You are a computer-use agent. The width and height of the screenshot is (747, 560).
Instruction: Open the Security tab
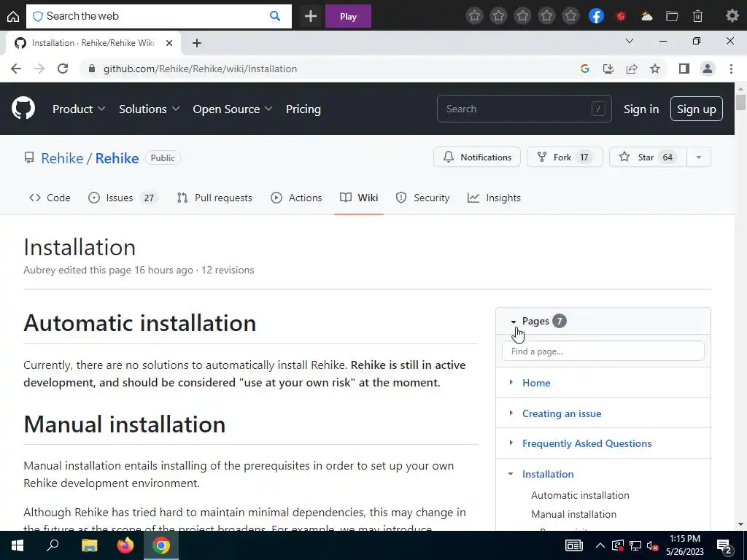[x=422, y=198]
